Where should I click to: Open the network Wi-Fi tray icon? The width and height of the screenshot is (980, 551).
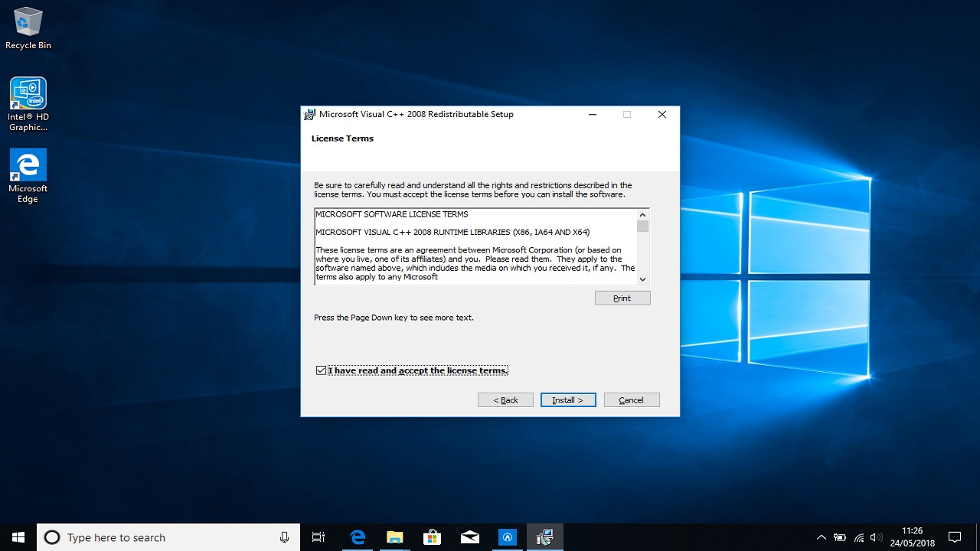coord(859,537)
